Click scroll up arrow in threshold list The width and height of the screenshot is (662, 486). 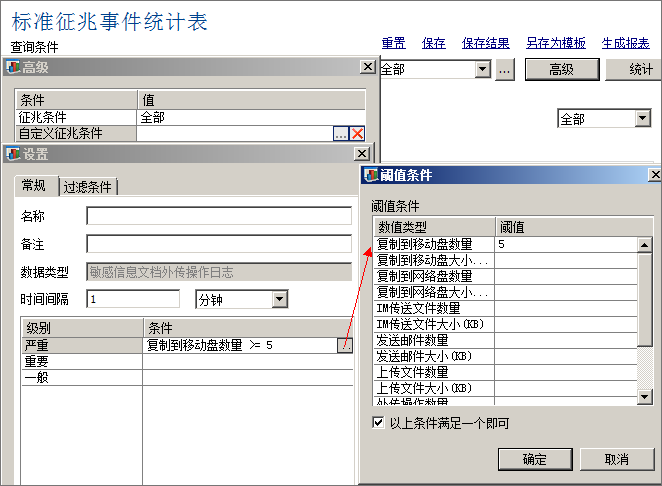pos(645,245)
